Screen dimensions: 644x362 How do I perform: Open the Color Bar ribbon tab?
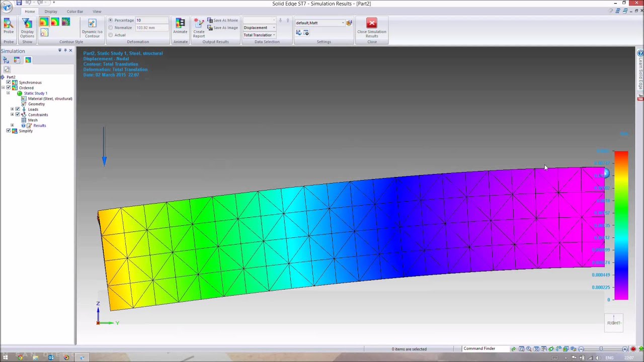(x=74, y=12)
